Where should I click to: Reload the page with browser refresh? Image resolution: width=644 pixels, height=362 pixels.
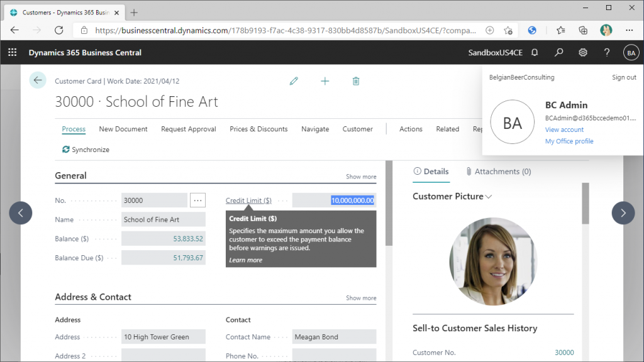coord(59,30)
